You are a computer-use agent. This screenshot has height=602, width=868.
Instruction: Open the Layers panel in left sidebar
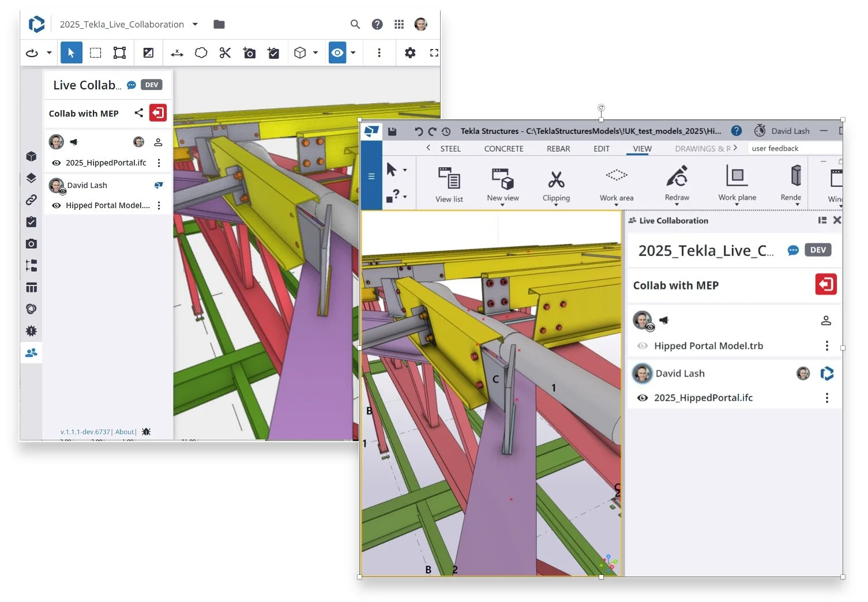coord(31,178)
